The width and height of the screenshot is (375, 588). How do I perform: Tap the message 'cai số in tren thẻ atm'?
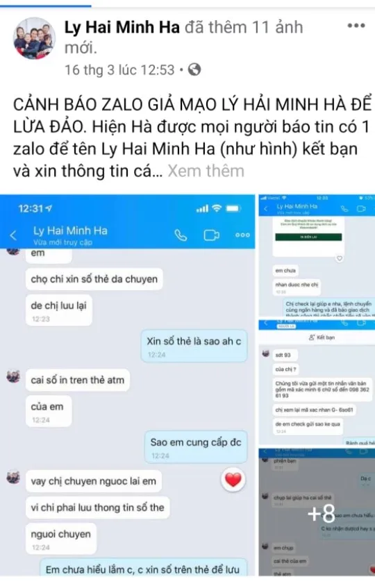[x=78, y=380]
